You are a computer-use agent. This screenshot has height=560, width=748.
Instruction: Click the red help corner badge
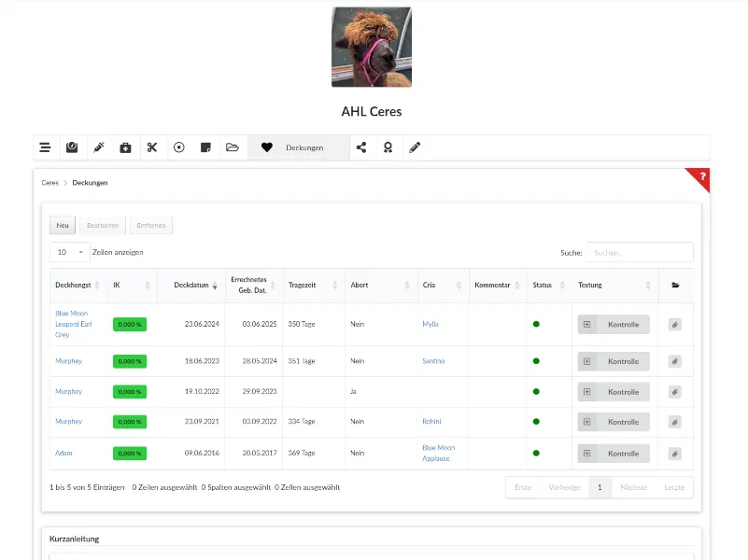pyautogui.click(x=701, y=176)
